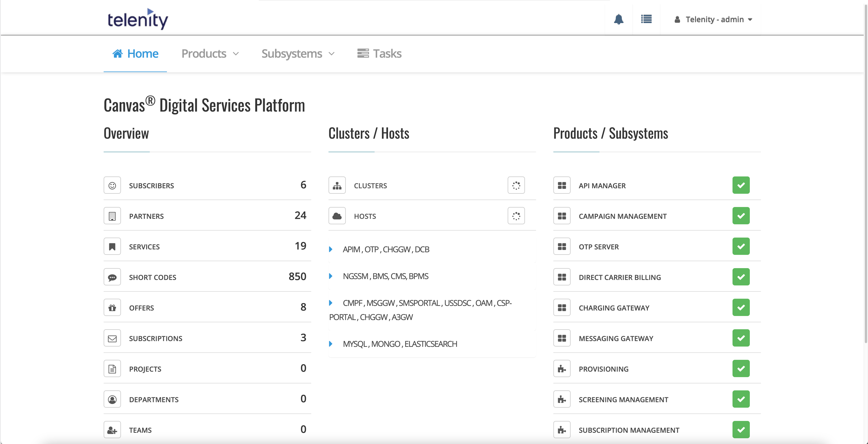Open the SHORT CODES overview link

pyautogui.click(x=152, y=277)
